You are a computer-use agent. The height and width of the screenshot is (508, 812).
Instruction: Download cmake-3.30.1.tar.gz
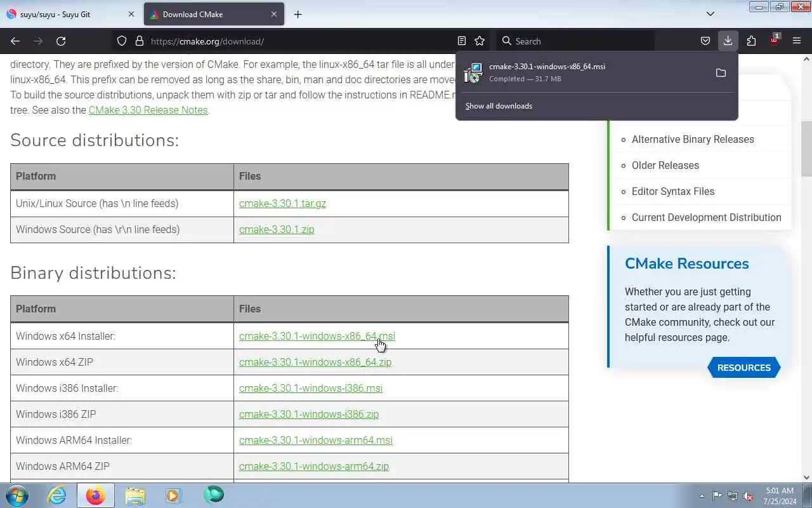282,203
